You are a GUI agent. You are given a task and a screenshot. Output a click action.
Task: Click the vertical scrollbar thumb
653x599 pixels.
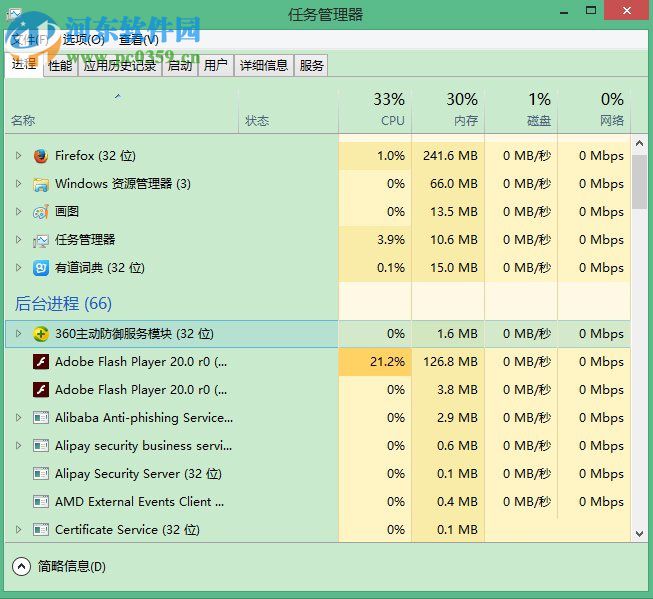[x=640, y=182]
